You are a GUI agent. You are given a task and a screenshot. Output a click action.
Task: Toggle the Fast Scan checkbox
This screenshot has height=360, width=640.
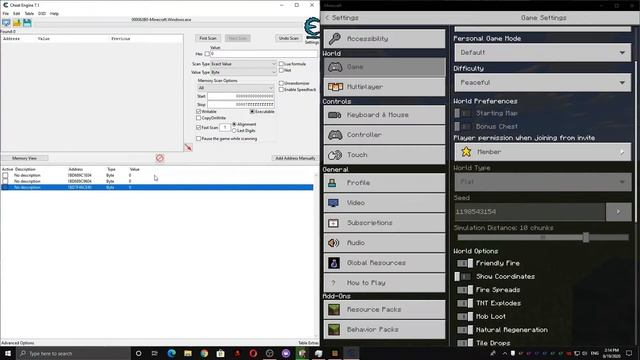pos(199,128)
